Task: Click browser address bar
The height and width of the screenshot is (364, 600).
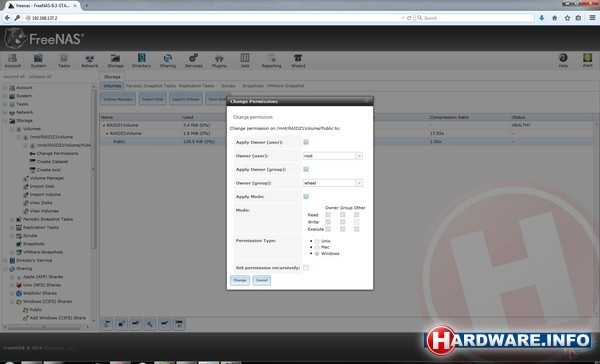Action: coord(214,18)
